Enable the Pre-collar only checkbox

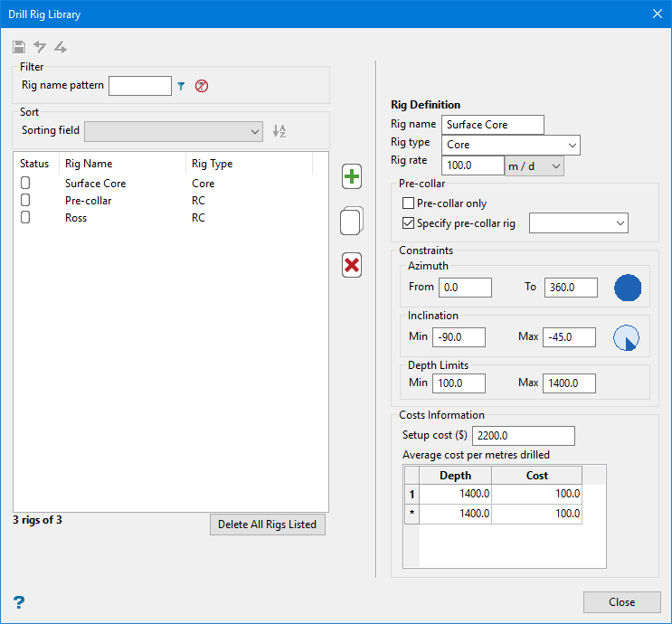(409, 203)
